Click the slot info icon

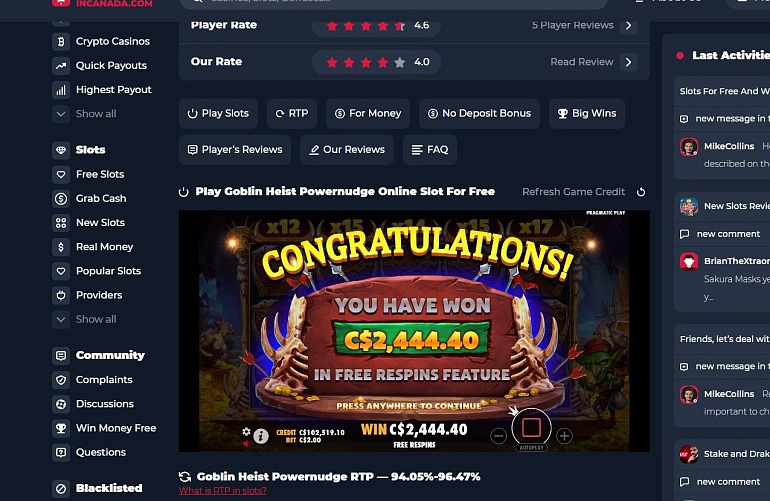click(261, 436)
